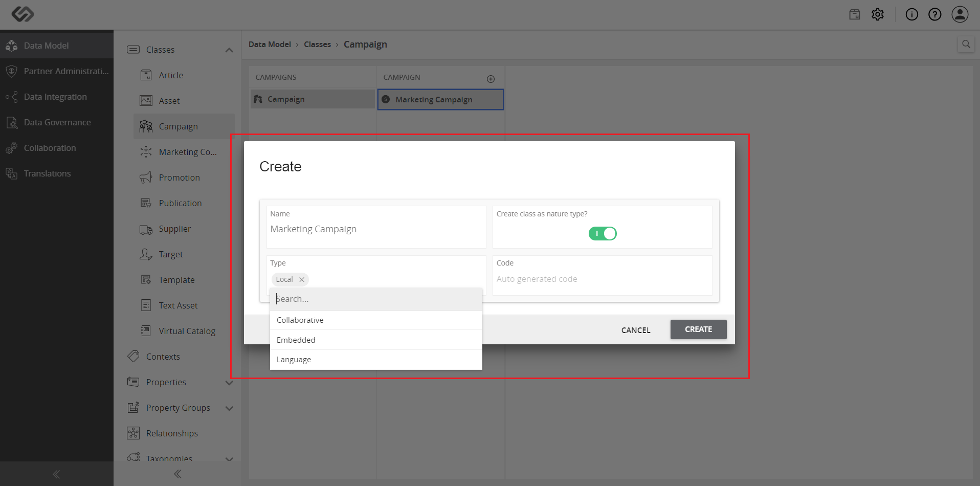Select Embedded from the Type dropdown
The width and height of the screenshot is (980, 486).
pos(376,340)
